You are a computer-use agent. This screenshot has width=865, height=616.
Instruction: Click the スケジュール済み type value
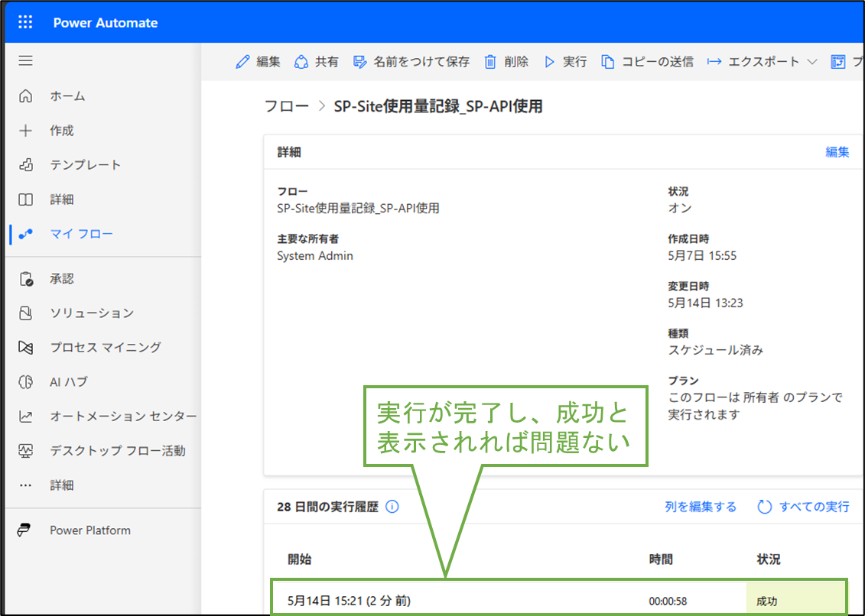(716, 350)
